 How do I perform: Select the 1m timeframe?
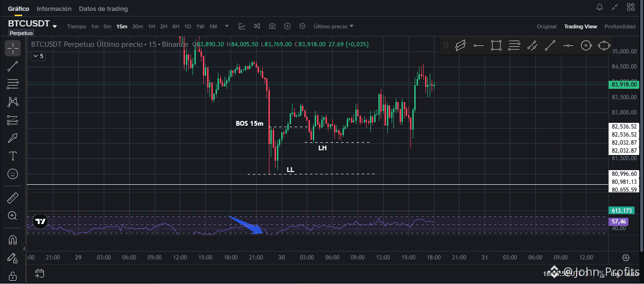tap(95, 26)
